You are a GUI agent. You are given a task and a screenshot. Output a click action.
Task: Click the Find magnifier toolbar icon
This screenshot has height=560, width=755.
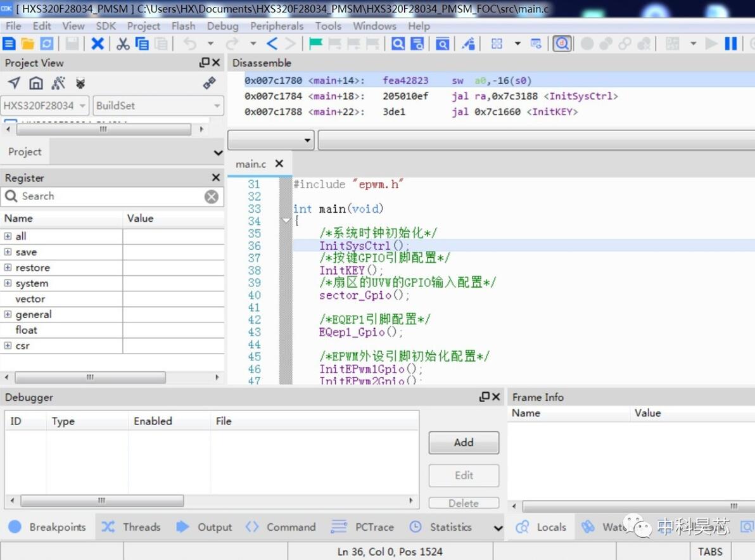[398, 44]
